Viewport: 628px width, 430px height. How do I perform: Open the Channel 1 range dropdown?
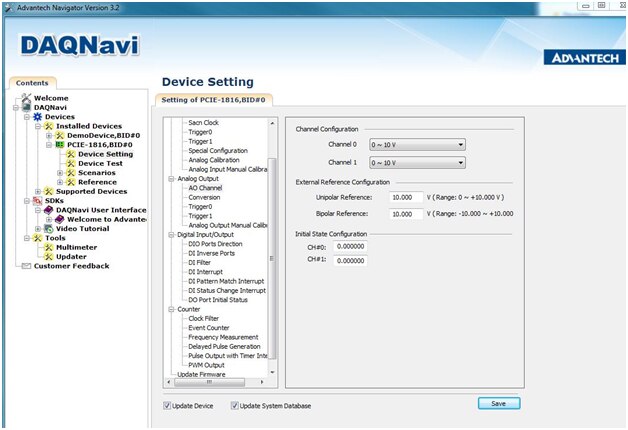click(417, 163)
